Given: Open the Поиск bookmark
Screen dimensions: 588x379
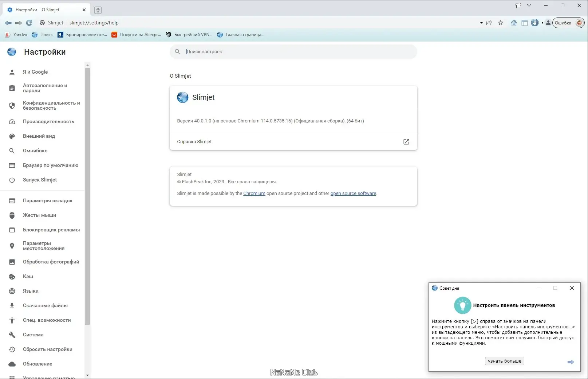Looking at the screenshot, I should pyautogui.click(x=42, y=35).
